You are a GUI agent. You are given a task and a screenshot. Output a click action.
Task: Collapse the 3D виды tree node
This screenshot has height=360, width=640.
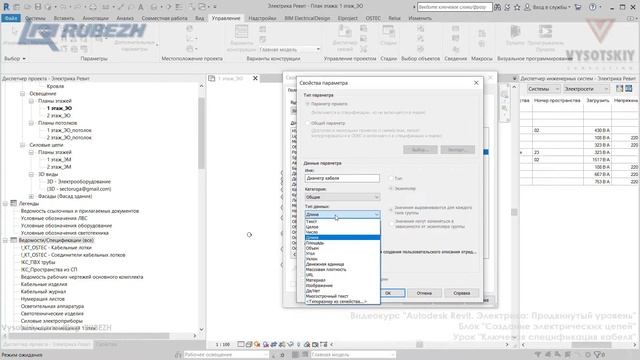coord(31,174)
